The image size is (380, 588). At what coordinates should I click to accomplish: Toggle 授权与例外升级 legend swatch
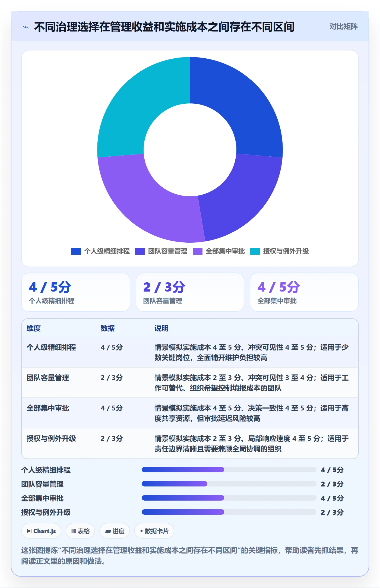click(255, 251)
